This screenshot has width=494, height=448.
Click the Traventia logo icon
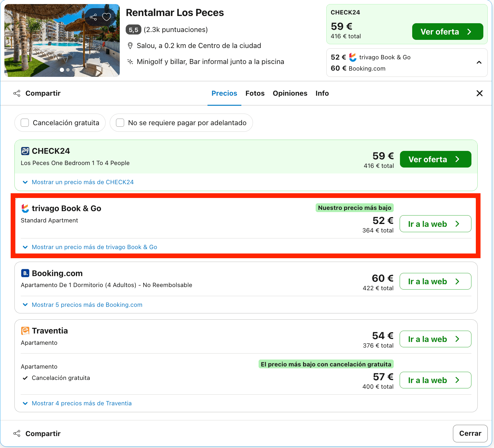[x=25, y=331]
